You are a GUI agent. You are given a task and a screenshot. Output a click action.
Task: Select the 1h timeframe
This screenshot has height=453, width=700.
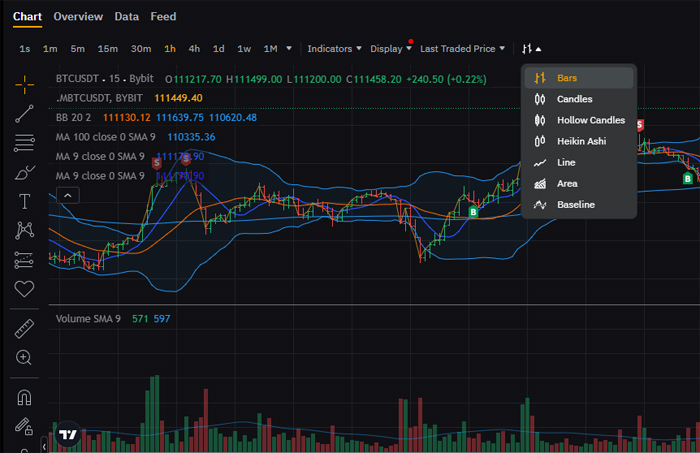(x=170, y=49)
